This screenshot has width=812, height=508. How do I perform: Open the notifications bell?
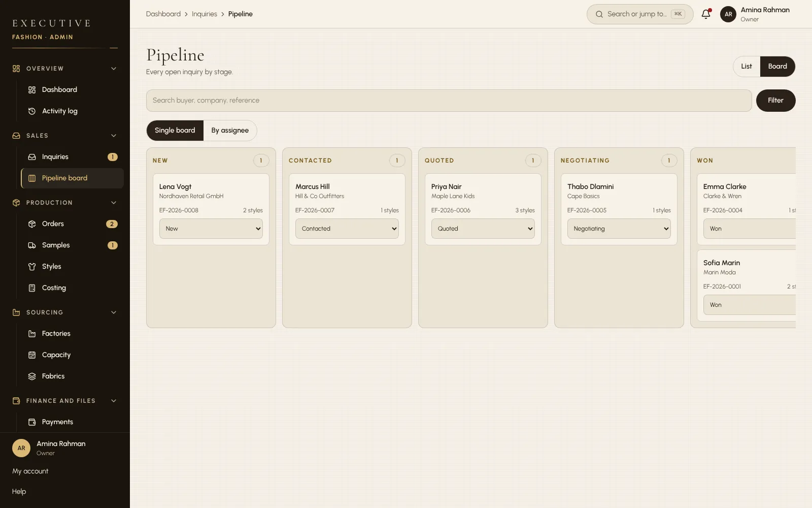(x=706, y=14)
